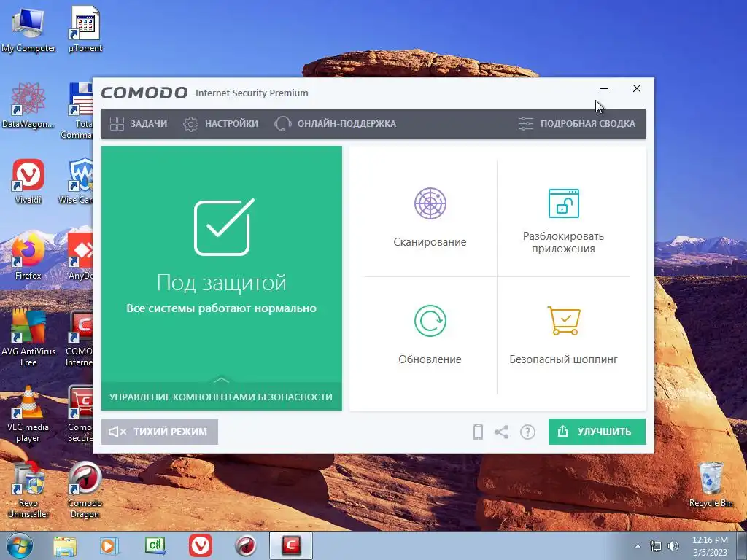Open Vivaldi from the taskbar
The image size is (747, 560).
(x=201, y=545)
